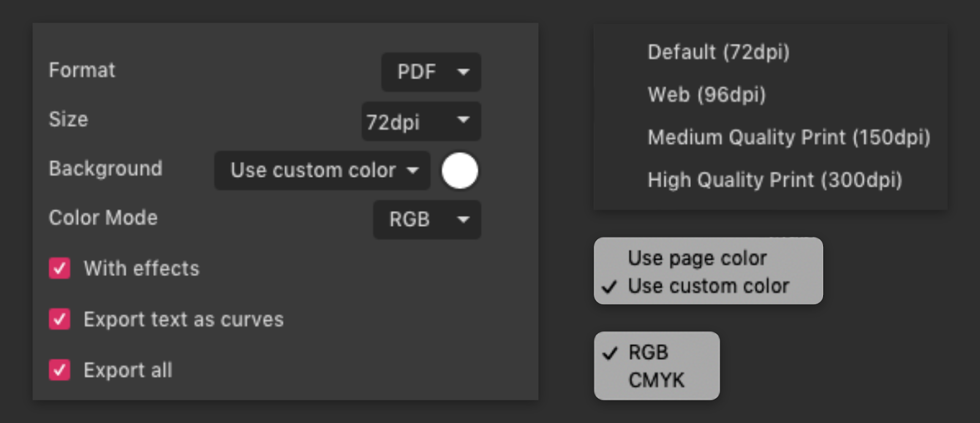Click the 72dpi size input field
This screenshot has width=980, height=423.
393,122
